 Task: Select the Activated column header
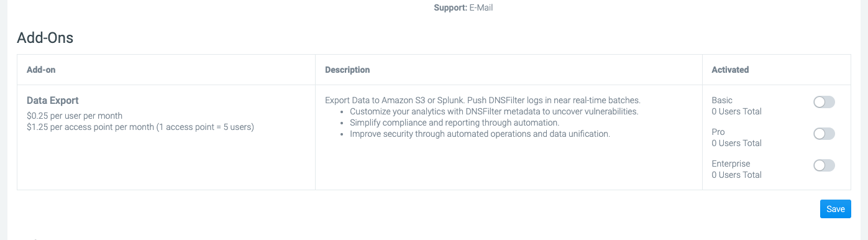730,70
